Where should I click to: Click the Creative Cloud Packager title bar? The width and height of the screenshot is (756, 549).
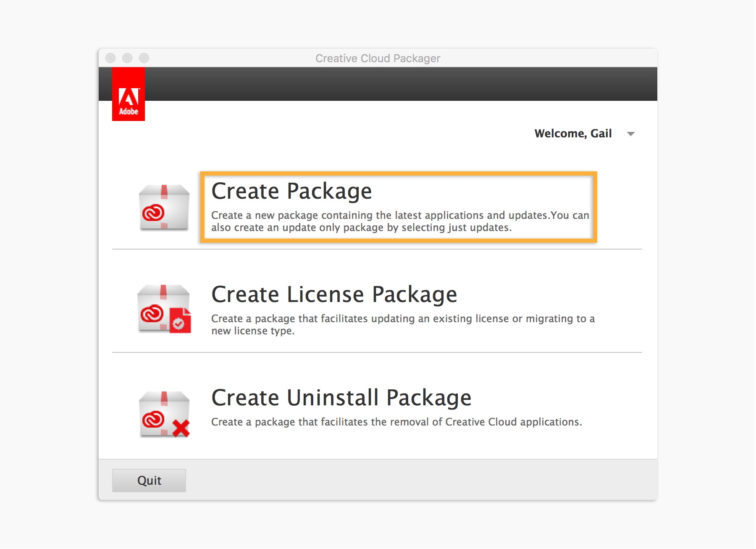click(x=377, y=58)
